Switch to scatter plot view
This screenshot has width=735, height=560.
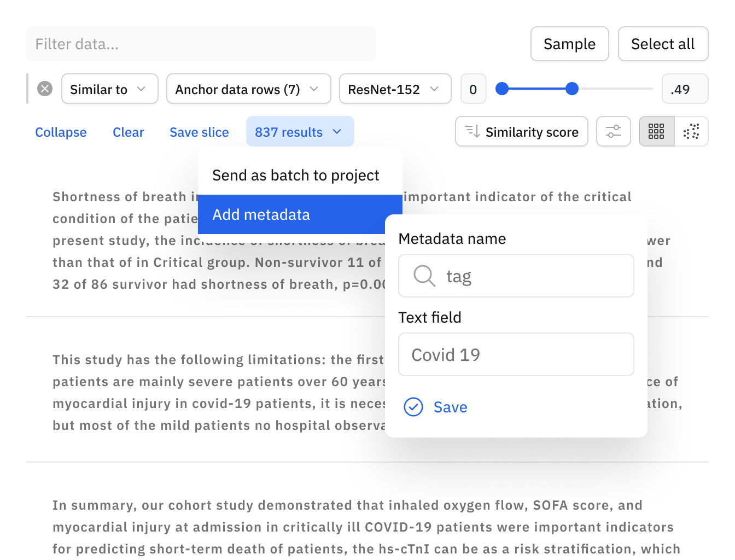(x=691, y=131)
